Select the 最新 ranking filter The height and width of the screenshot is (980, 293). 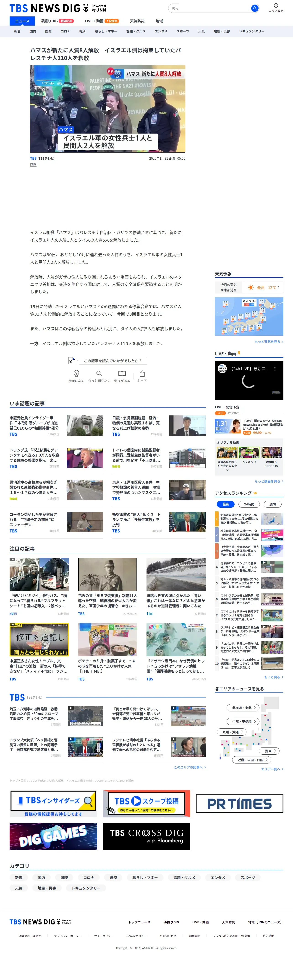click(x=225, y=504)
